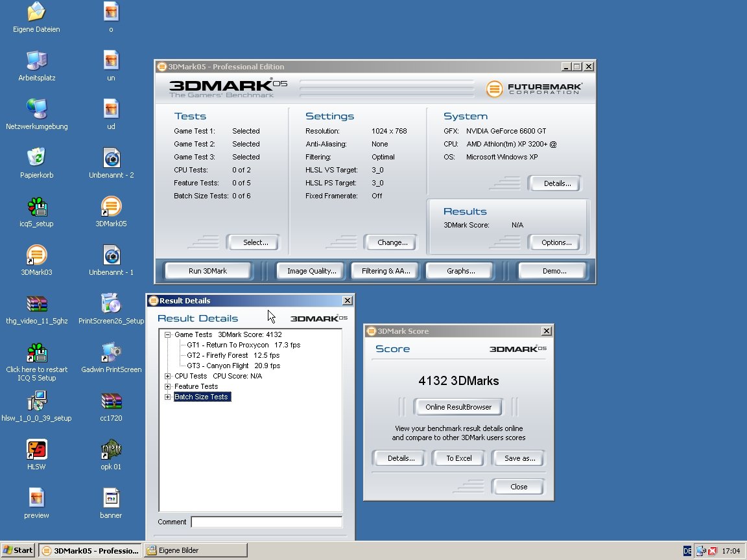Click the Save as... button
This screenshot has width=747, height=560.
519,459
